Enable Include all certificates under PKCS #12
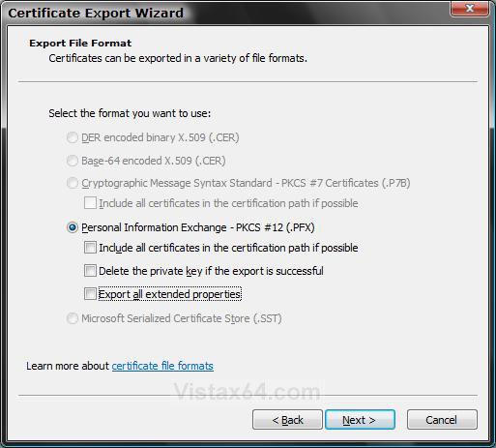Screen dimensions: 496x448 (x=90, y=248)
